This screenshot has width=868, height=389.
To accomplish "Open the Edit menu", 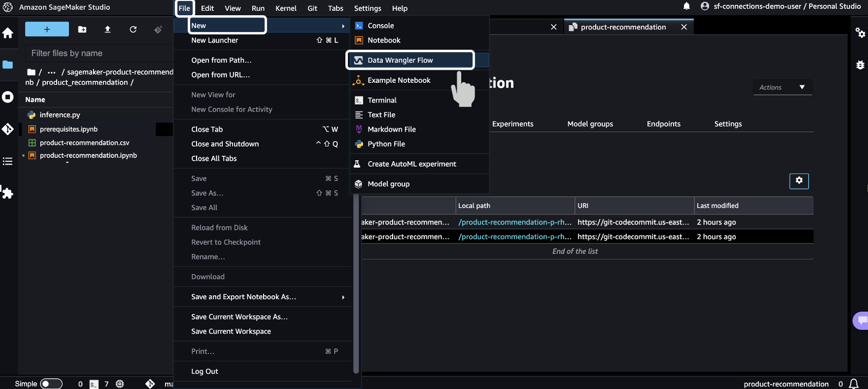I will pos(207,8).
